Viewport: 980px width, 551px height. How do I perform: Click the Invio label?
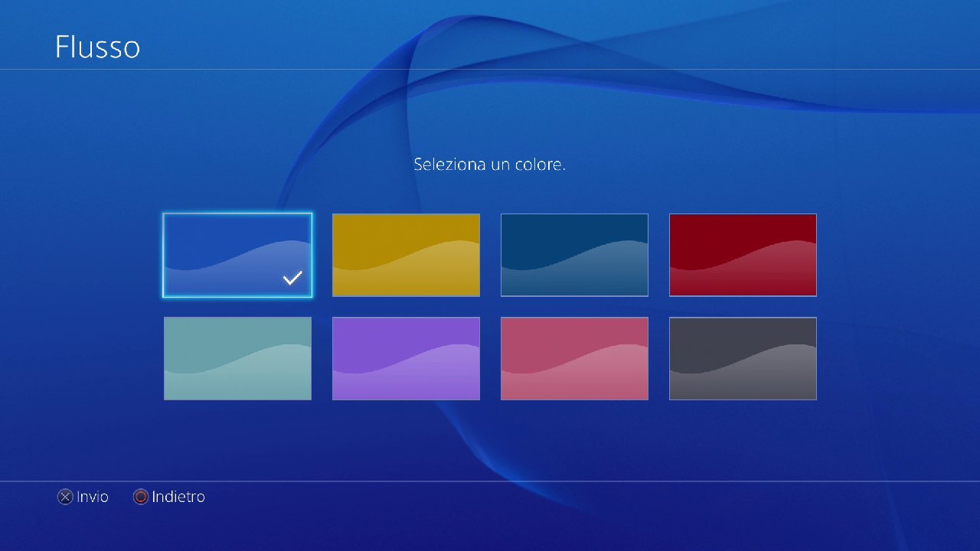coord(93,497)
